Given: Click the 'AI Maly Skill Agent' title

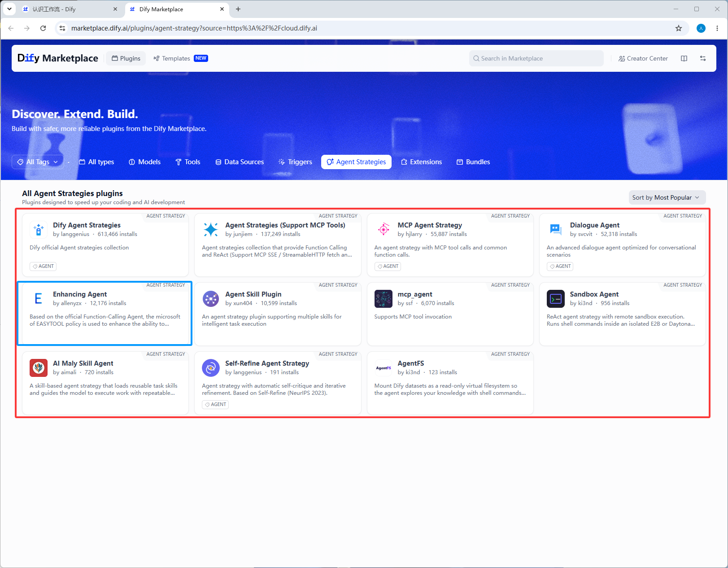Looking at the screenshot, I should click(x=83, y=363).
